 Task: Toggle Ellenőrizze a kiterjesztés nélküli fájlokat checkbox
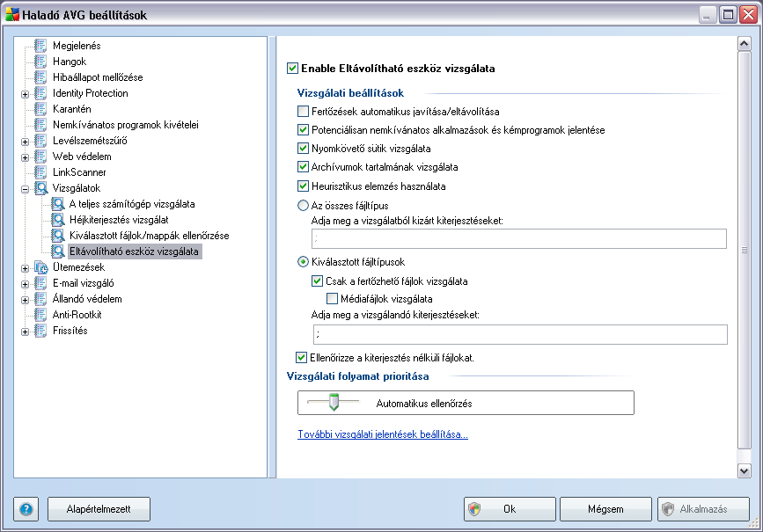click(x=302, y=357)
